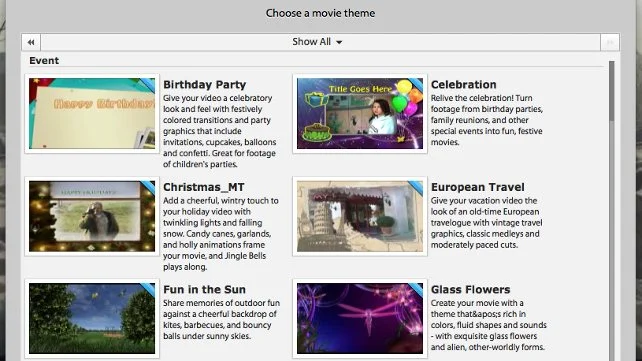Go back with the rewind arrow button
The image size is (642, 361).
click(31, 42)
